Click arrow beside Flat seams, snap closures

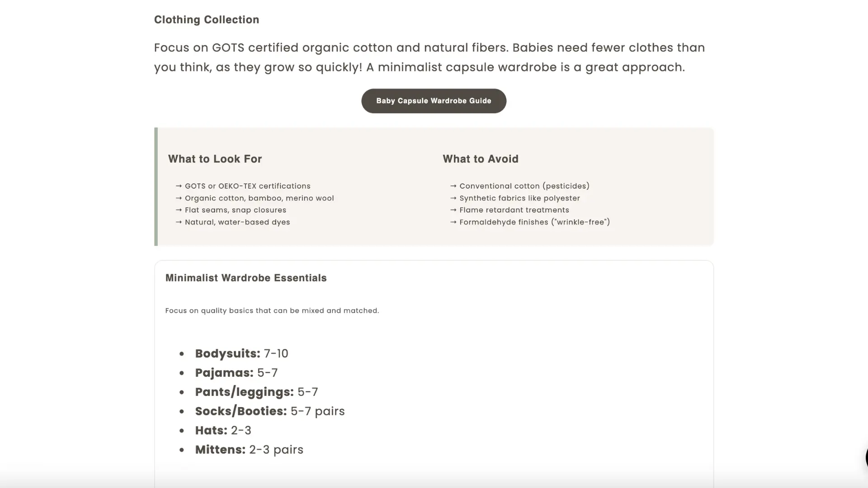pos(179,210)
